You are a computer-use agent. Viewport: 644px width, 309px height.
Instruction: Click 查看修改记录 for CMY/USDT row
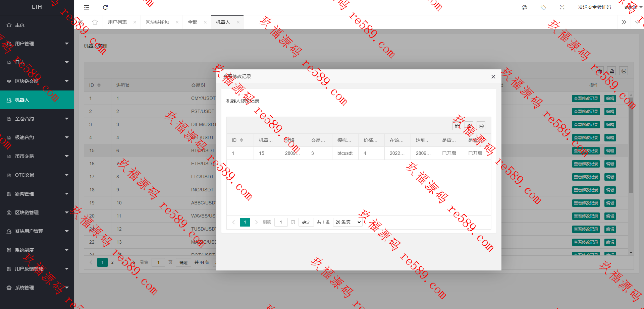click(x=586, y=99)
